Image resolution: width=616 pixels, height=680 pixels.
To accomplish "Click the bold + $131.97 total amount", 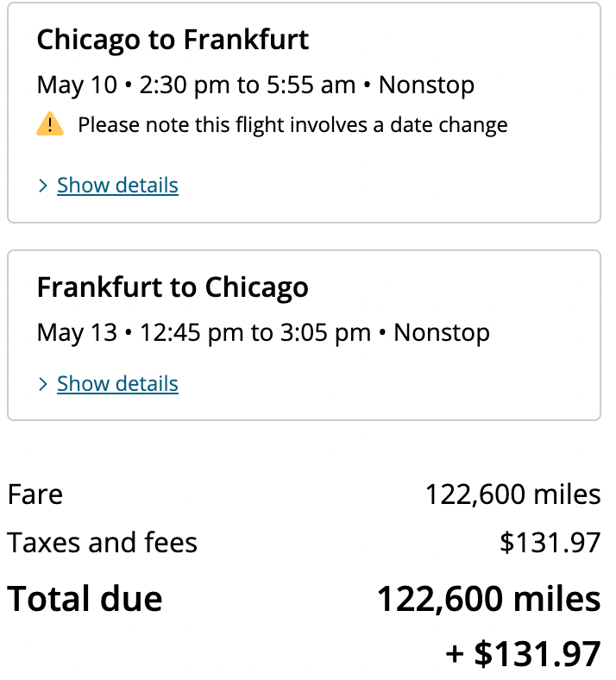I will [x=523, y=653].
